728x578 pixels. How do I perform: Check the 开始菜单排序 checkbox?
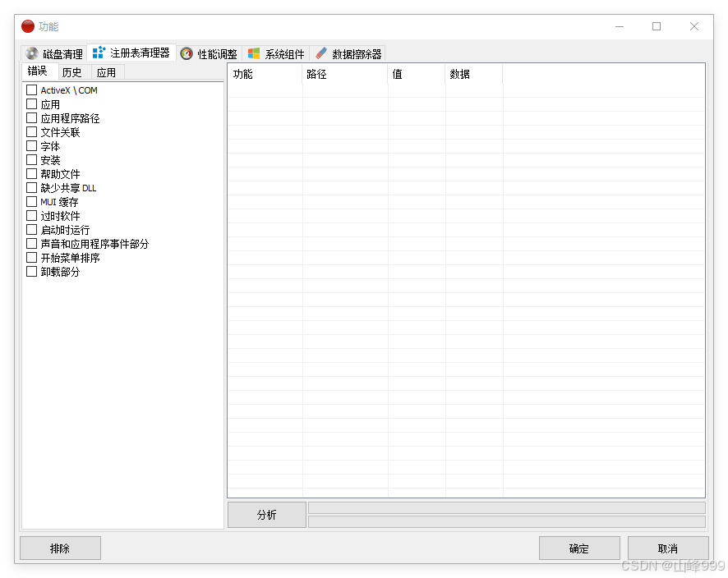(x=31, y=257)
